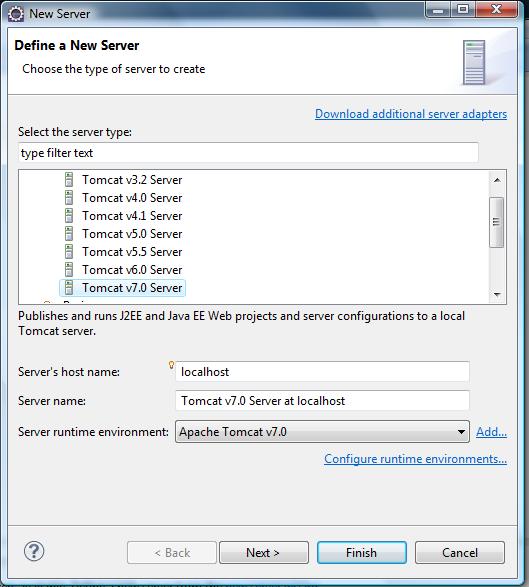Click the Tomcat v5.5 Server icon
529x587 pixels.
69,252
